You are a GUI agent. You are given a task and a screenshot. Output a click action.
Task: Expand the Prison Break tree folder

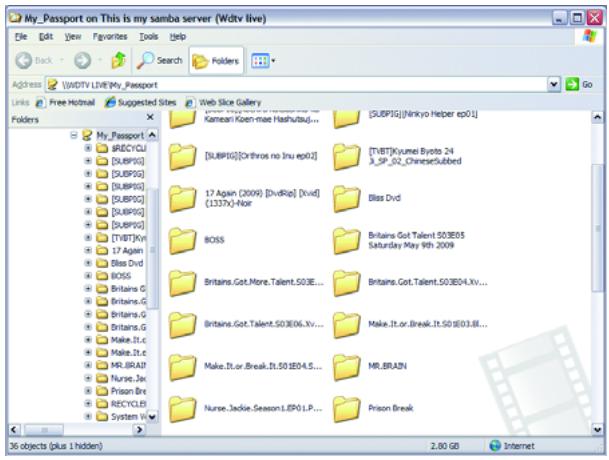(88, 391)
